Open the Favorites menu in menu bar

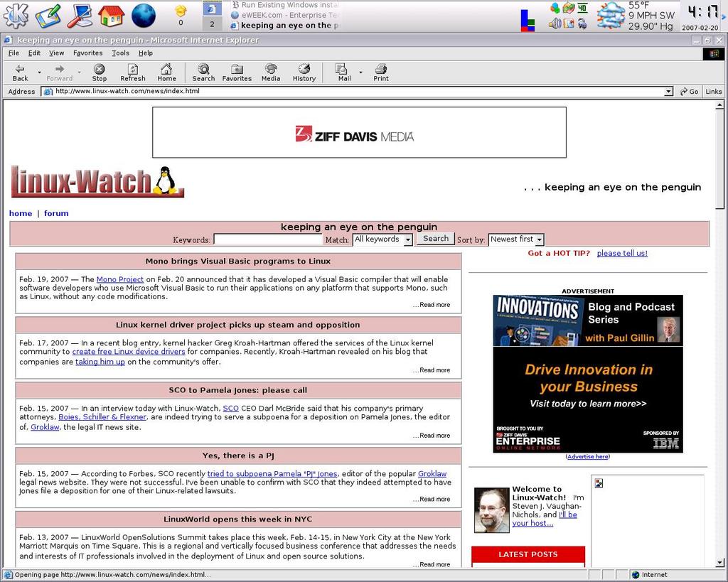pos(88,53)
